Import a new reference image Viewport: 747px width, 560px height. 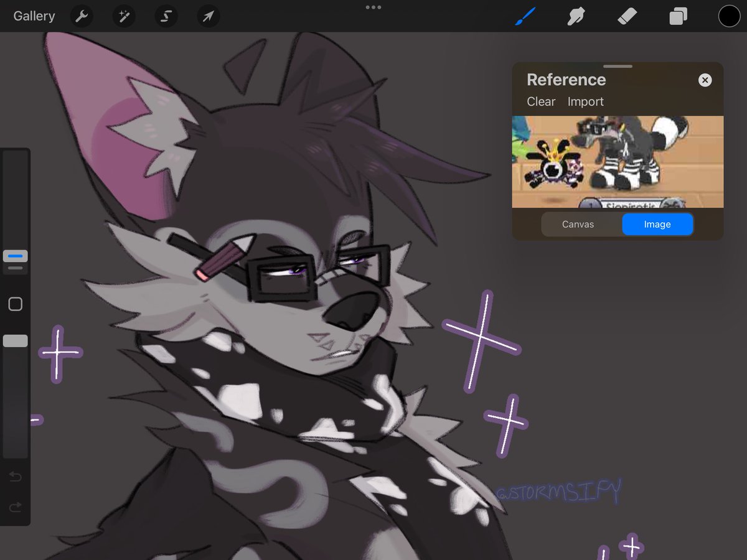[x=585, y=101]
